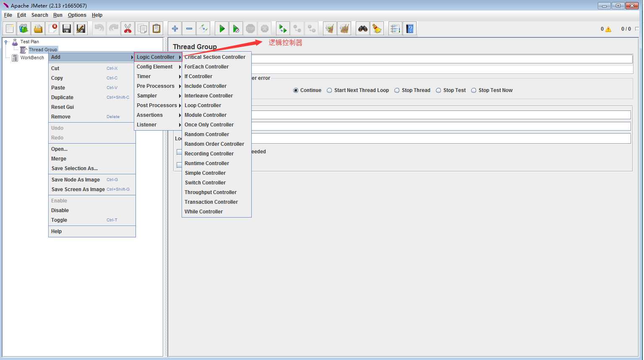
Task: Select the Start Next Thread Loop option
Action: tap(329, 90)
